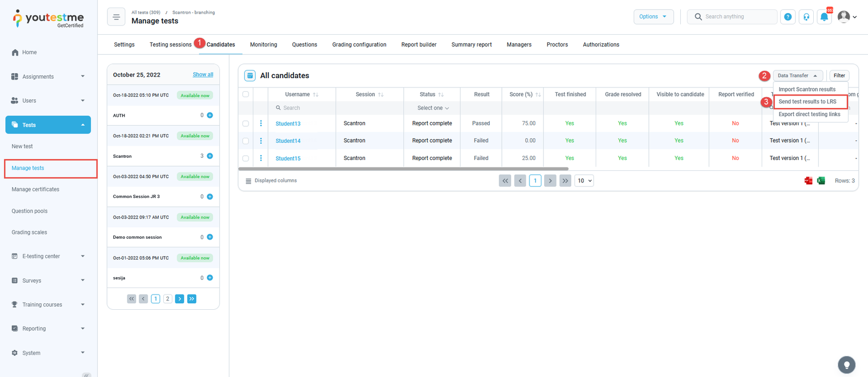Toggle the select-all candidates checkbox
The width and height of the screenshot is (868, 377).
click(x=246, y=94)
